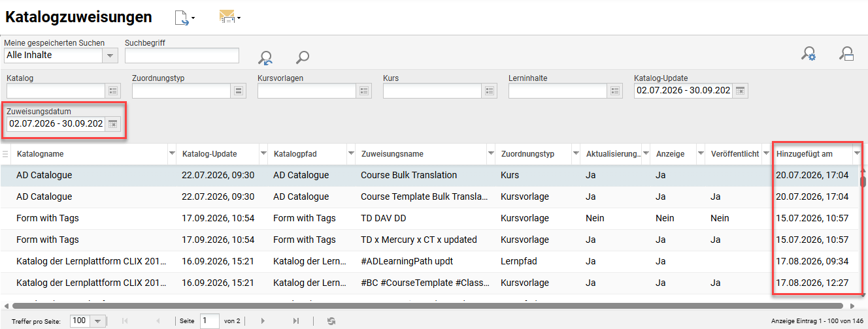Go to first page of results
The width and height of the screenshot is (868, 329).
click(x=125, y=321)
